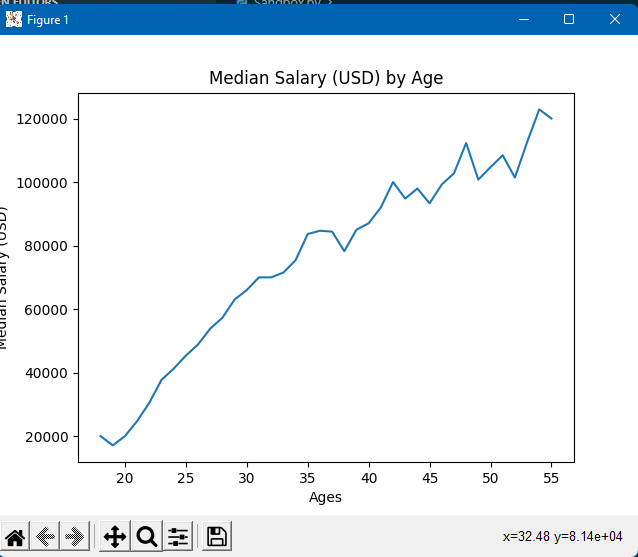Click the y-axis tick label 60000

[46, 310]
